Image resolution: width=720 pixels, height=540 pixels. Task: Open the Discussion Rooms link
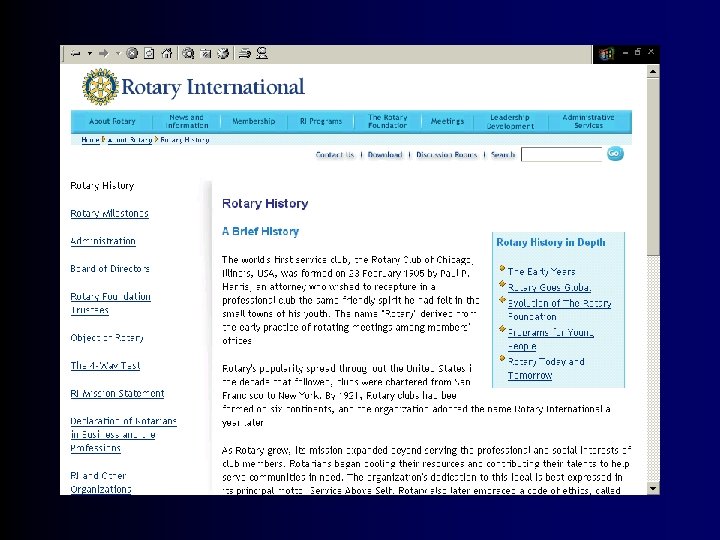click(447, 155)
